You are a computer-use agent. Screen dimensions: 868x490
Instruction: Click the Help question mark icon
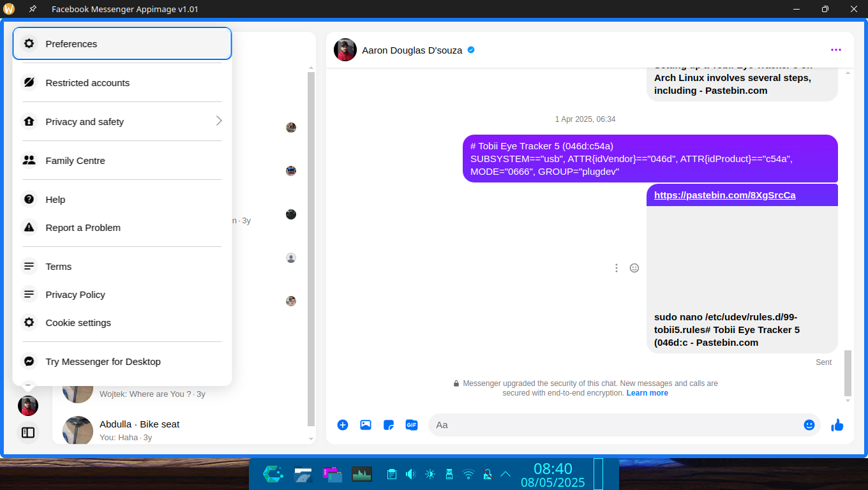[29, 200]
